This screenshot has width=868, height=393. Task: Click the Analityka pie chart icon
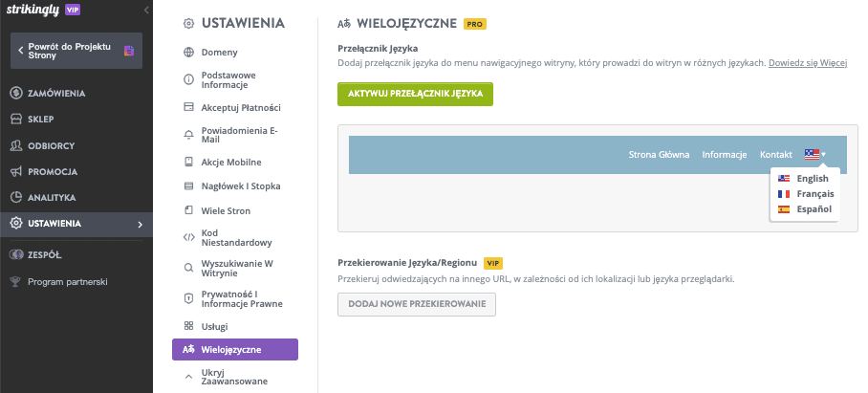(16, 198)
